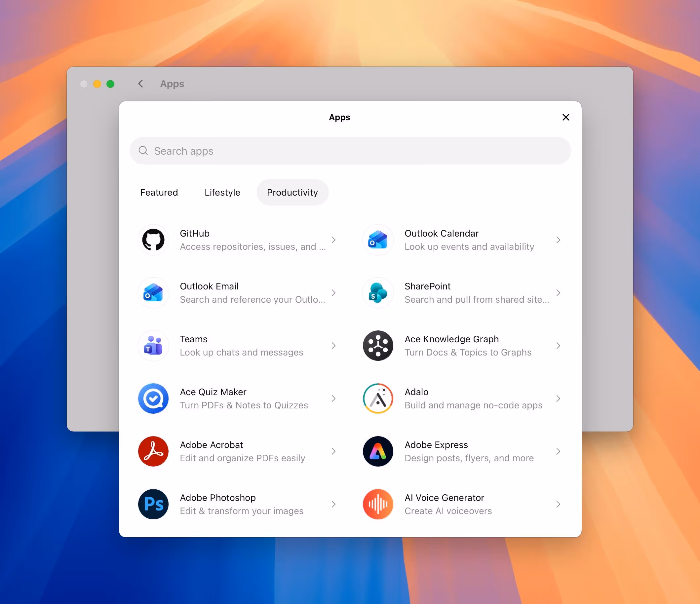Click the yellow minimize window button

coord(97,84)
